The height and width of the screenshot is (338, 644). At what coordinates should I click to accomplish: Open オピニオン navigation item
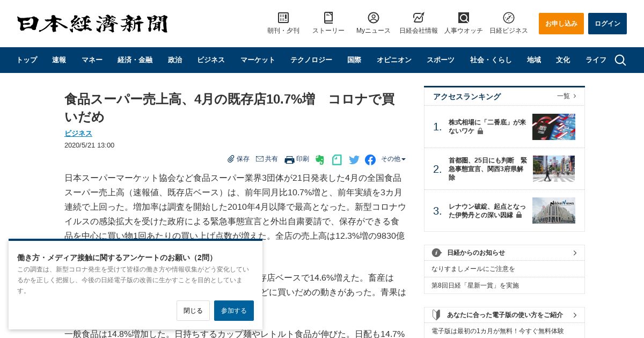pos(394,60)
